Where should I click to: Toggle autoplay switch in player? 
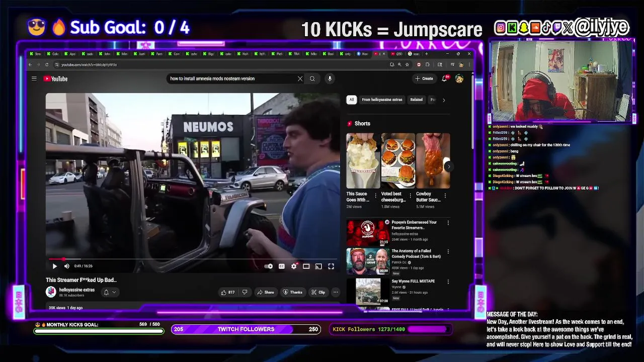coord(269,266)
